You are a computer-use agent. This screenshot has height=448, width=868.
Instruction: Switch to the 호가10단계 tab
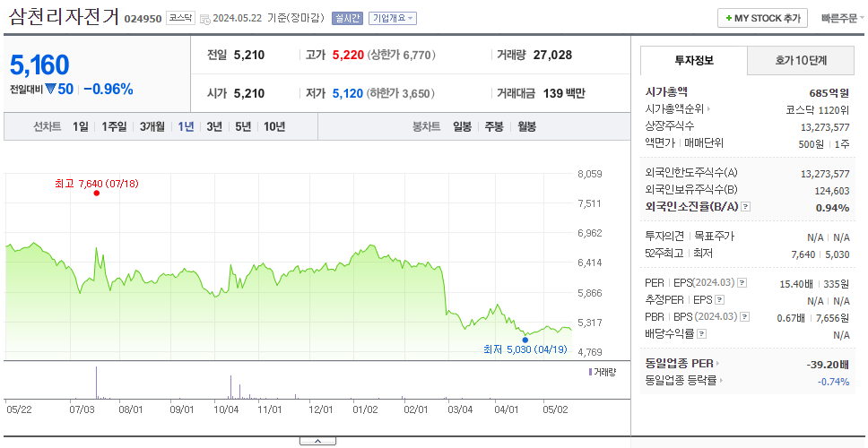point(801,60)
